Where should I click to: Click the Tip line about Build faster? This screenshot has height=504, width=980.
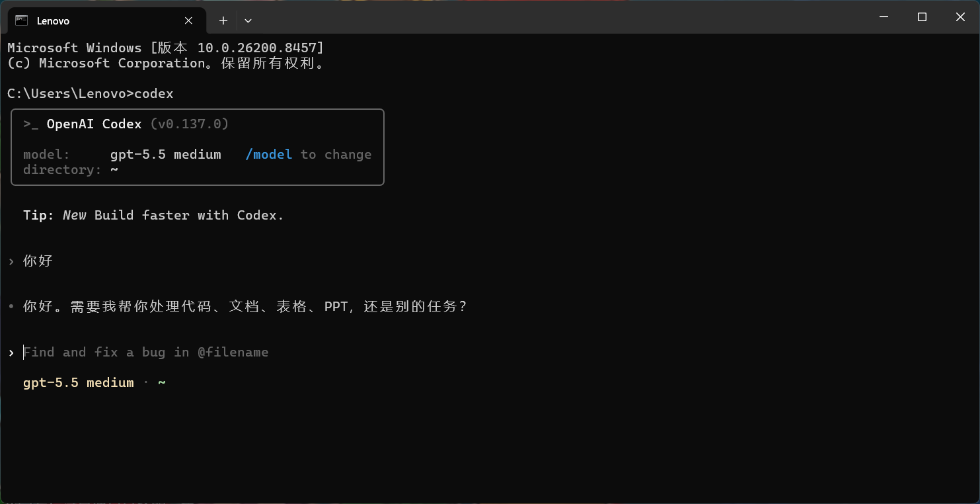[153, 216]
